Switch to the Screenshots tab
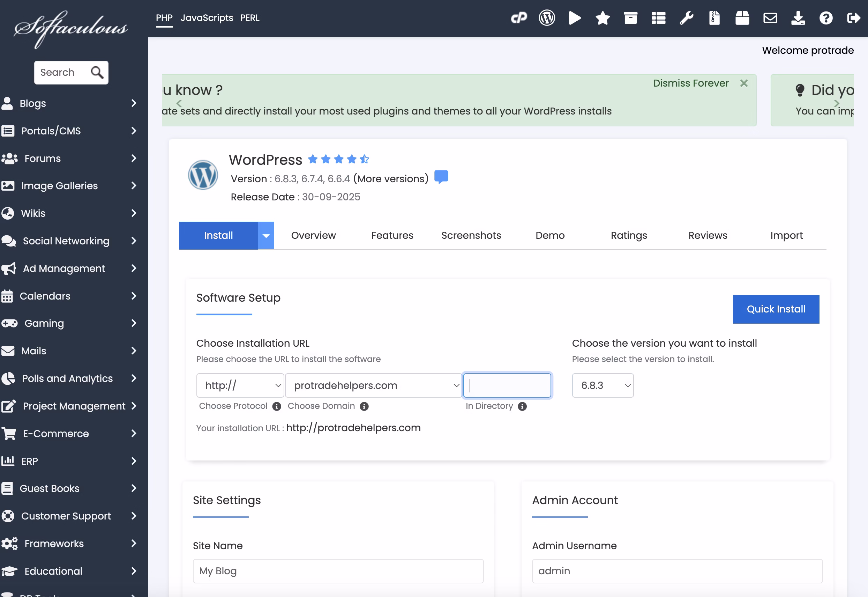The image size is (868, 597). point(471,236)
